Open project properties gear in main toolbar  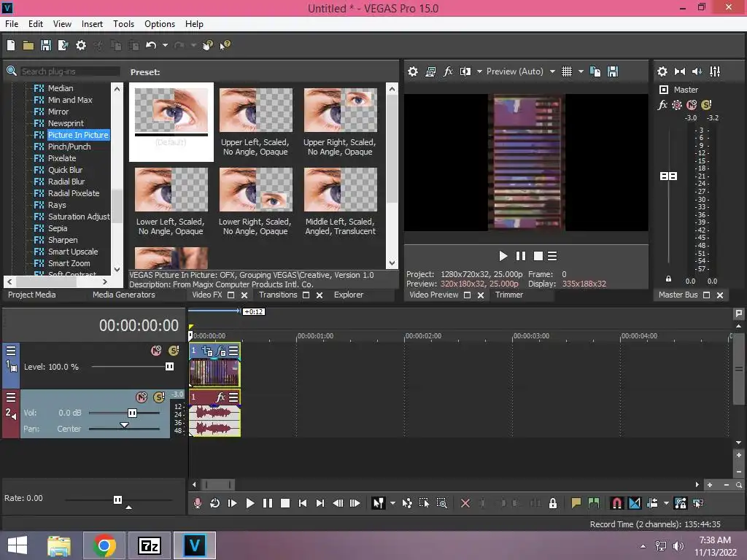tap(81, 45)
